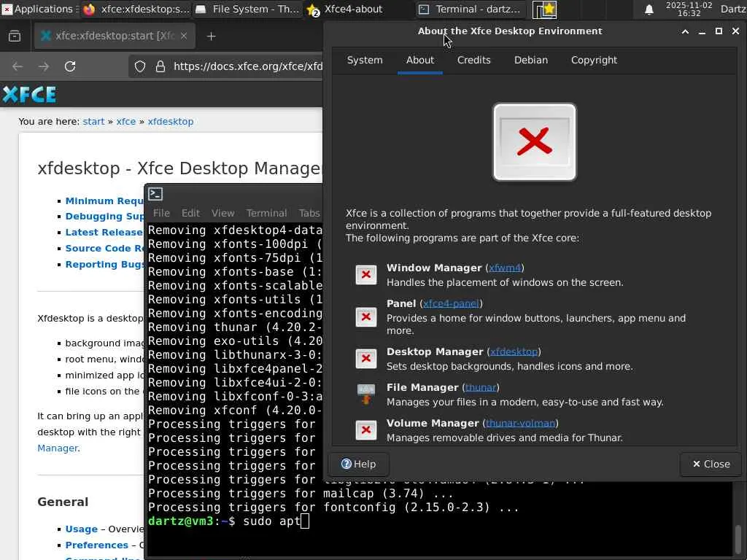Open the terminal Tabs menu

coord(309,214)
